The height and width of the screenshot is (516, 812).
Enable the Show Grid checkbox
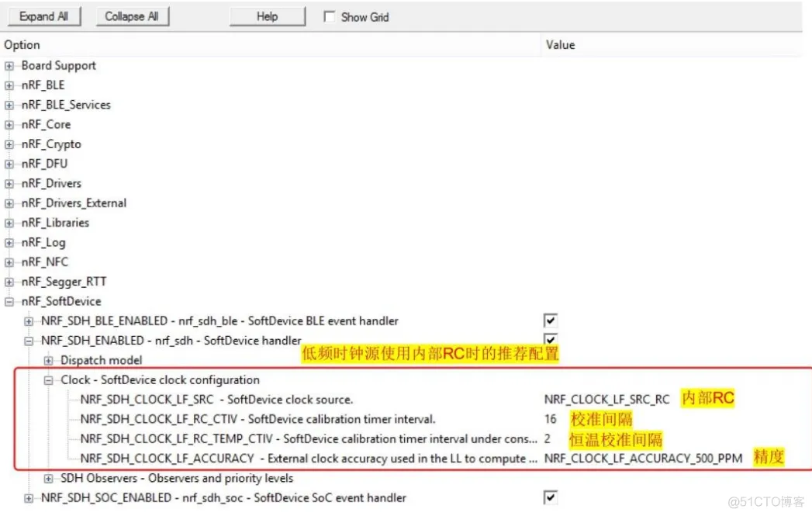click(330, 16)
